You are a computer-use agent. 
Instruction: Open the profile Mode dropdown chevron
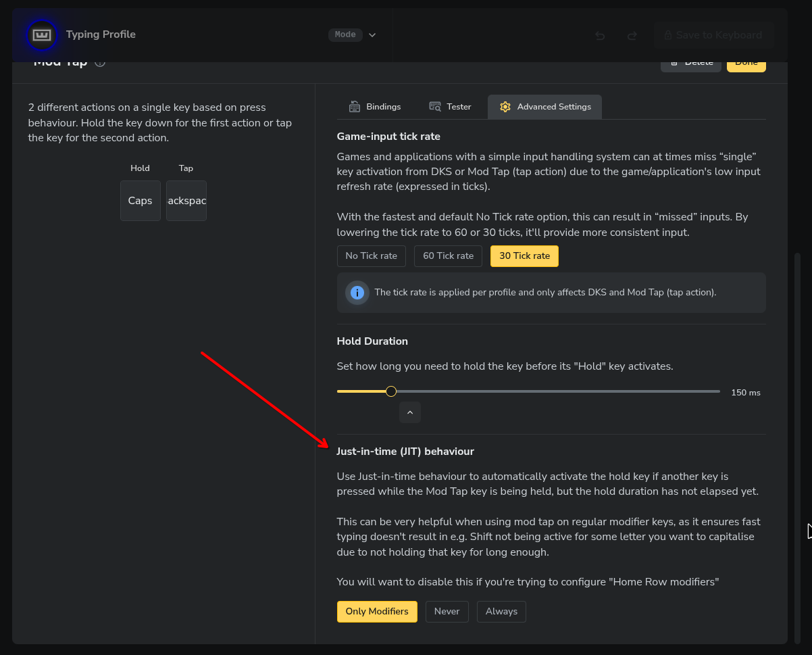pyautogui.click(x=372, y=35)
